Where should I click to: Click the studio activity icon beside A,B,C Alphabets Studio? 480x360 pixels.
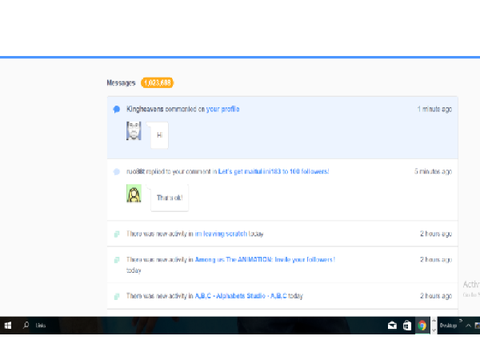(117, 296)
